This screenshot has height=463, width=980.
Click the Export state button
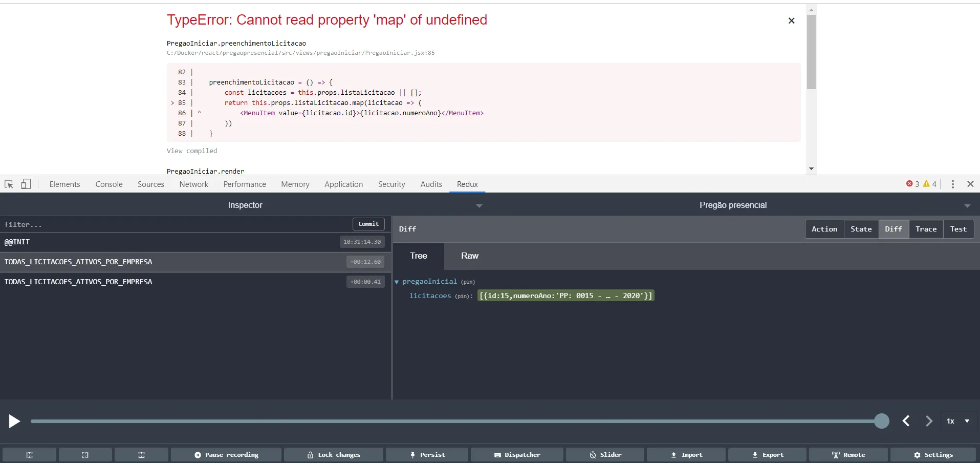[767, 455]
